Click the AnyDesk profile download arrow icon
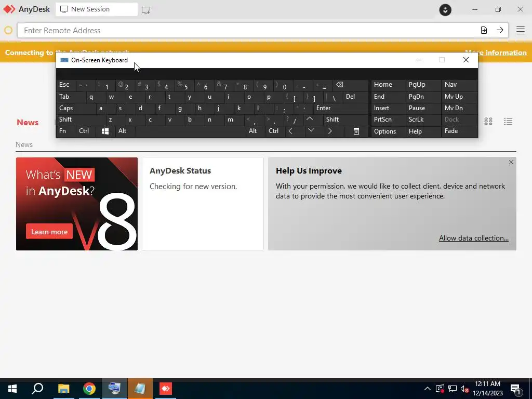Screen dimensions: 532x399 pyautogui.click(x=445, y=9)
